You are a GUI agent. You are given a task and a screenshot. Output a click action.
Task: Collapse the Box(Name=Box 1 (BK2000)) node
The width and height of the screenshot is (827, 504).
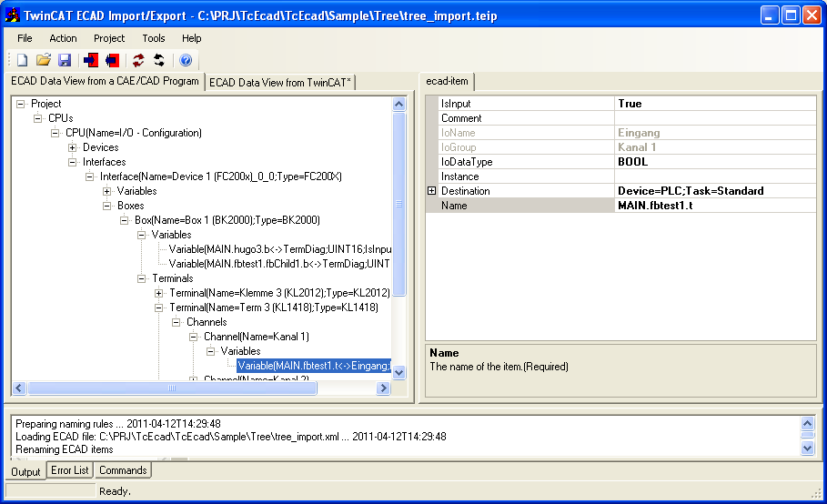(124, 220)
